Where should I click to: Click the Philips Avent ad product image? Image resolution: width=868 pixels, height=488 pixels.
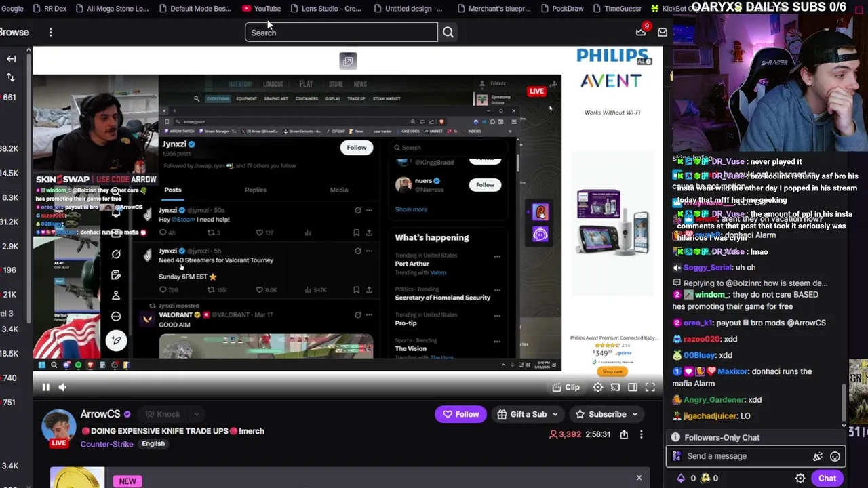tap(612, 222)
